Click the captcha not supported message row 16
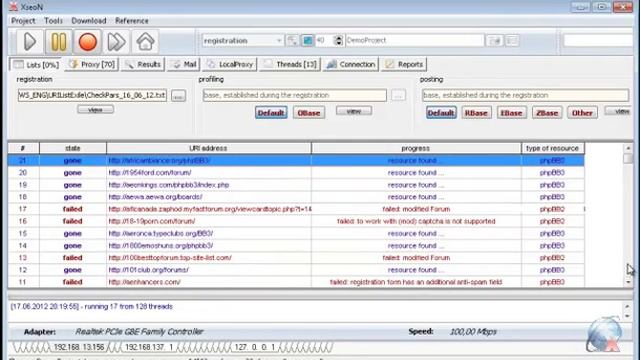 click(x=416, y=221)
